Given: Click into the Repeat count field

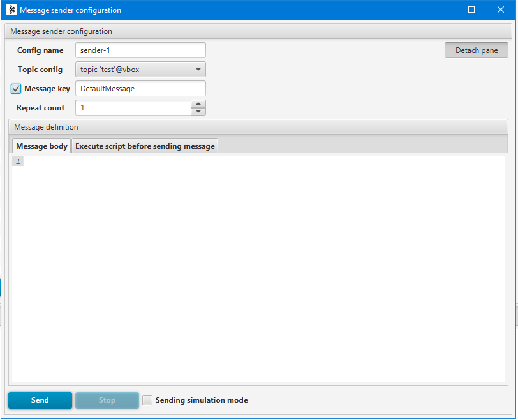Looking at the screenshot, I should point(133,108).
